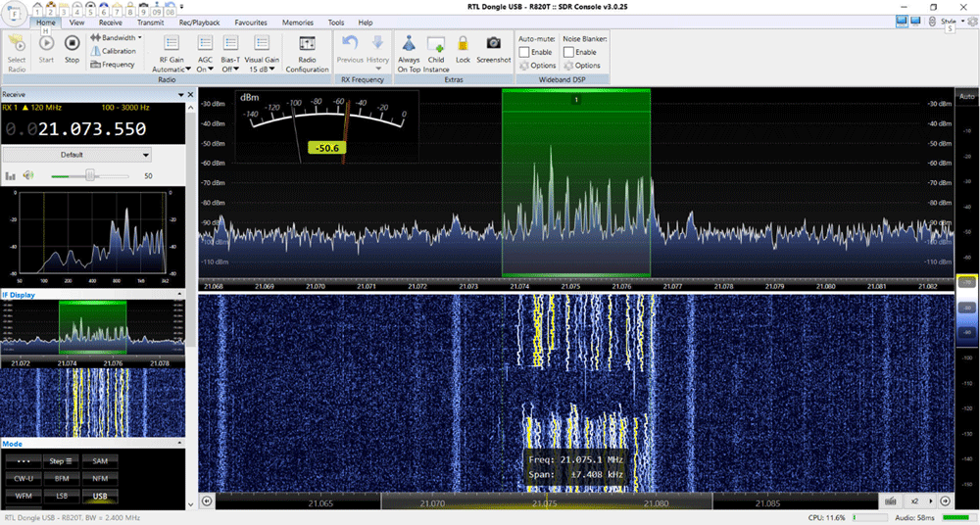Click the ruler icon beside x2 zoom
Screen dimensions: 980x525
891,501
